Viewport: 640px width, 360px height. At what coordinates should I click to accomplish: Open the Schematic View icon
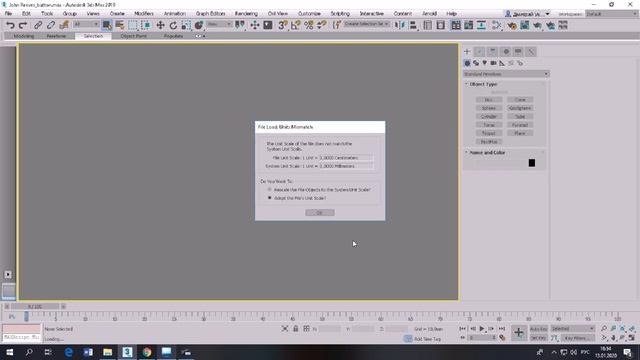(x=481, y=25)
